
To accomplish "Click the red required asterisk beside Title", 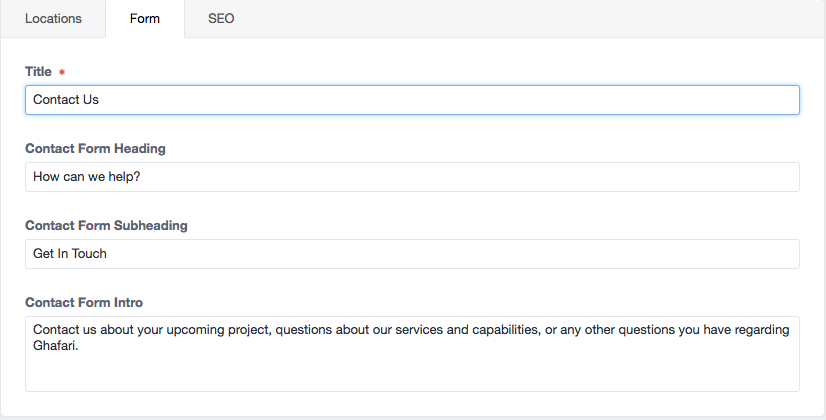I will click(x=62, y=72).
